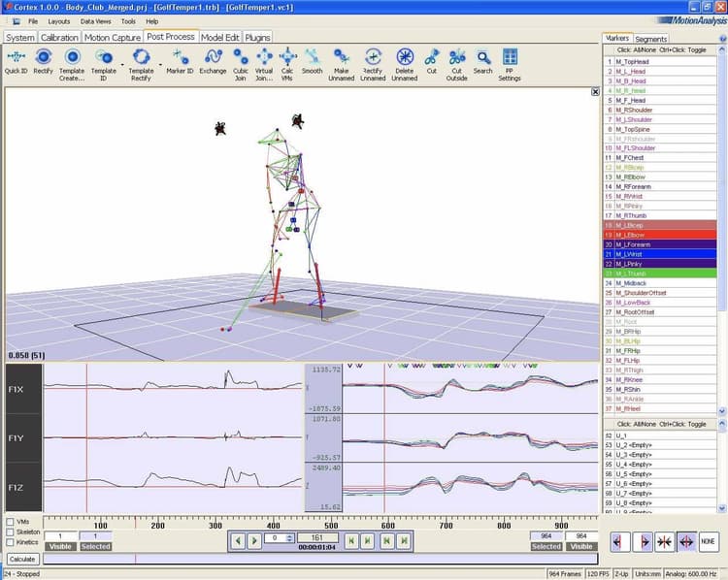Select the Rectify tool
The width and height of the screenshot is (728, 580).
pyautogui.click(x=44, y=57)
